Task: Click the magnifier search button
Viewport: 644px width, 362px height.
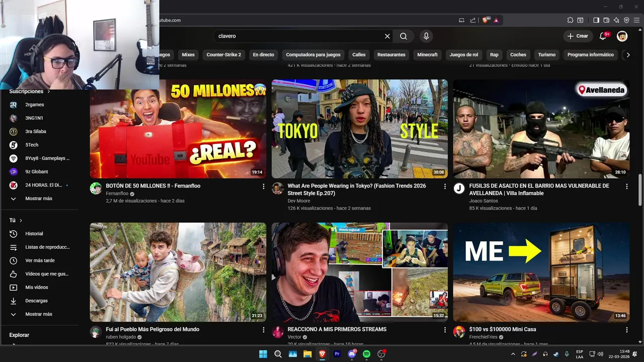Action: [x=404, y=36]
